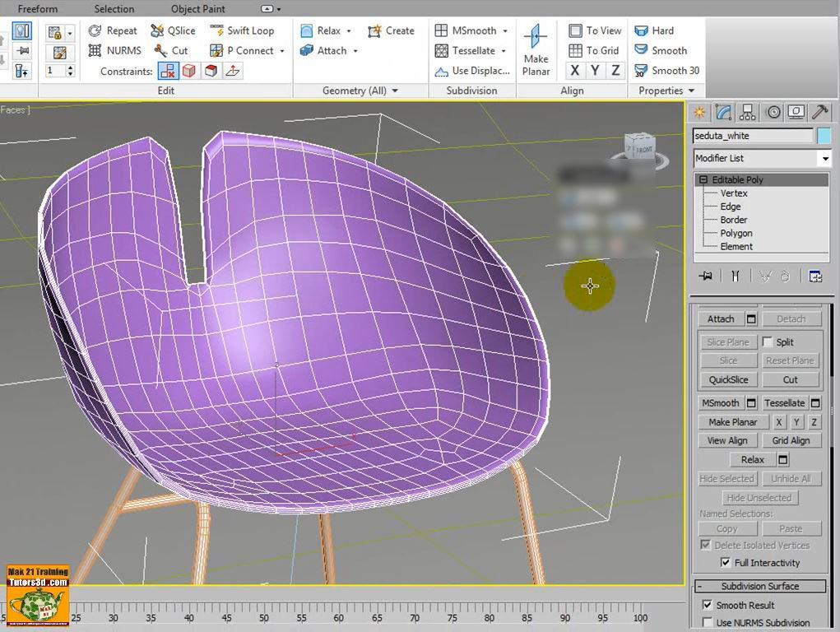Select Vertex in the modifier stack
Viewport: 840px width, 632px height.
tap(736, 193)
